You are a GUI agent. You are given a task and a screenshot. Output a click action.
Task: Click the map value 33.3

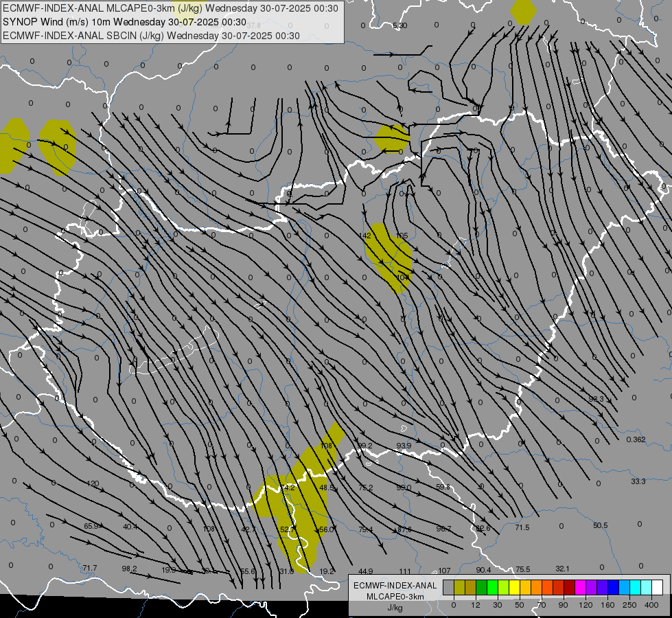pos(638,481)
